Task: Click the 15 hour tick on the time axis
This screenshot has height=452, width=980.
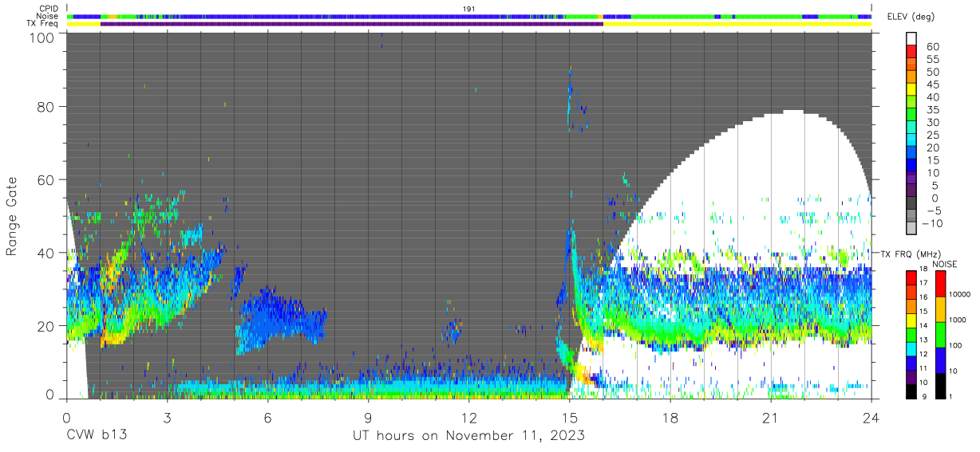Action: point(570,418)
